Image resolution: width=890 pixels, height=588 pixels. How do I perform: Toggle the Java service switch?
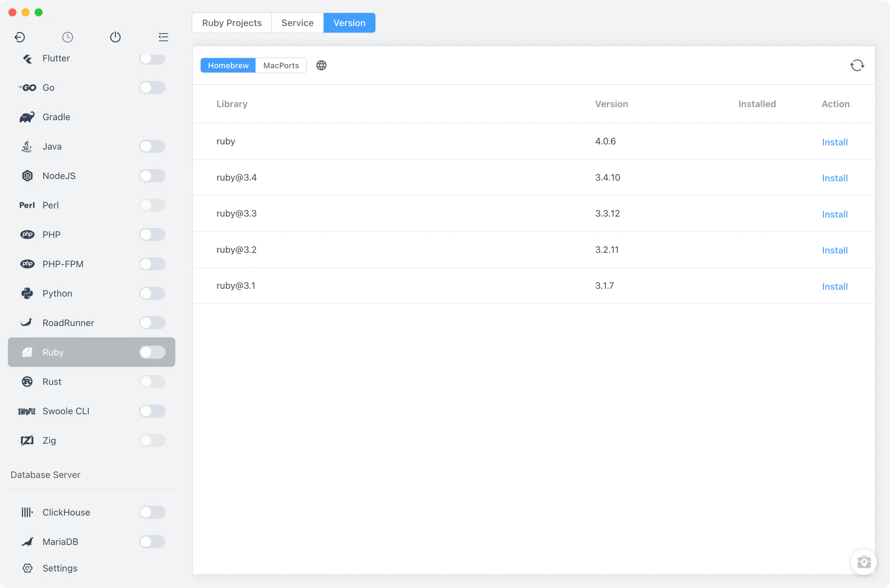[x=152, y=146]
